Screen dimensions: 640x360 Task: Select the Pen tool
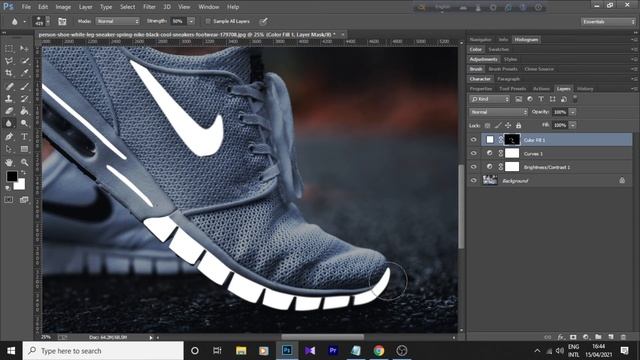(x=9, y=137)
